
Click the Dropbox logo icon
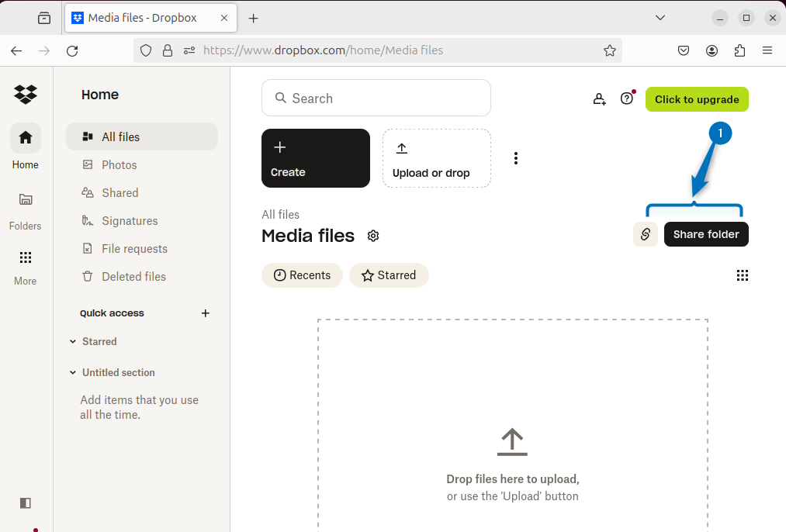[26, 95]
